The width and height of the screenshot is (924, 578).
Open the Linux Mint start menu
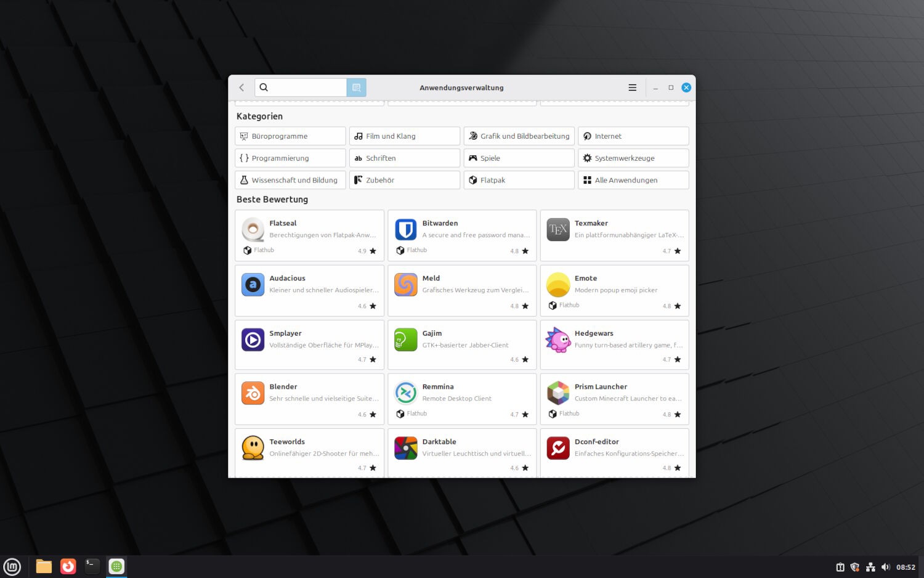(x=12, y=566)
